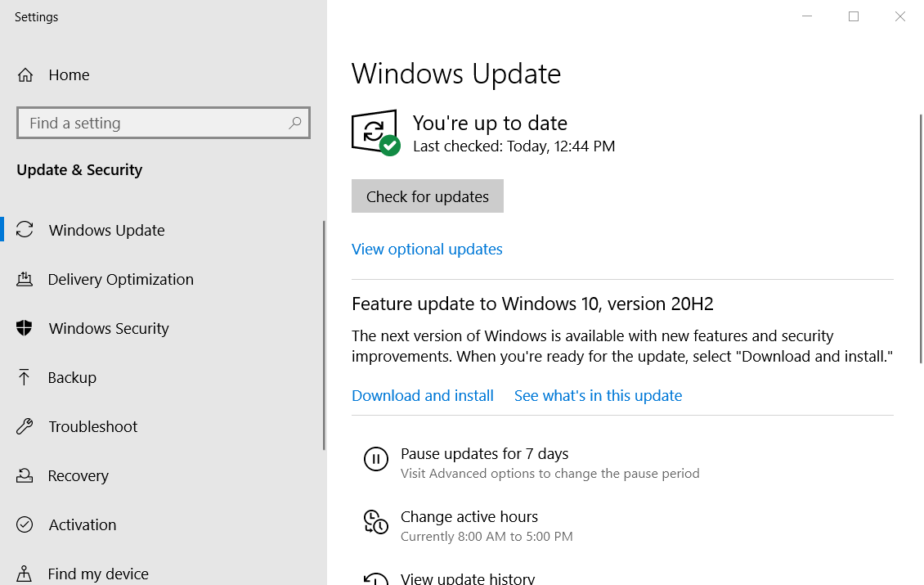
Task: Click 'You're up to date' status text
Action: [x=491, y=123]
